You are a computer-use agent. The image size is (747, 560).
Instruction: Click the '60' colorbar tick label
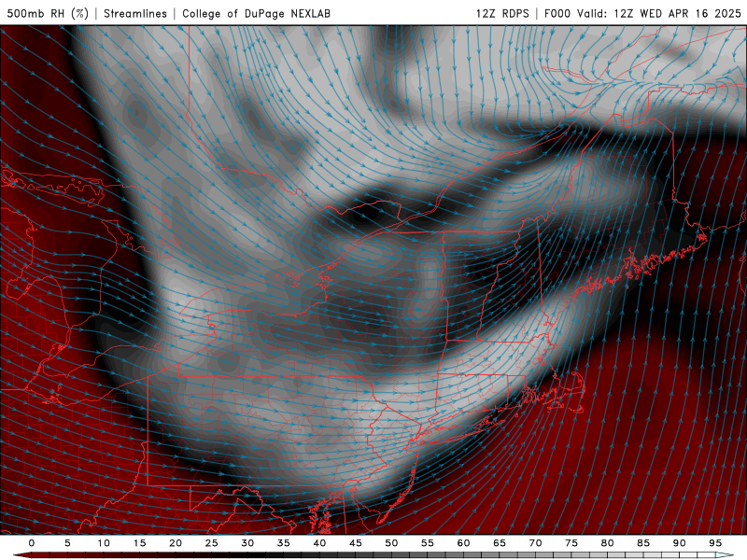coord(463,543)
